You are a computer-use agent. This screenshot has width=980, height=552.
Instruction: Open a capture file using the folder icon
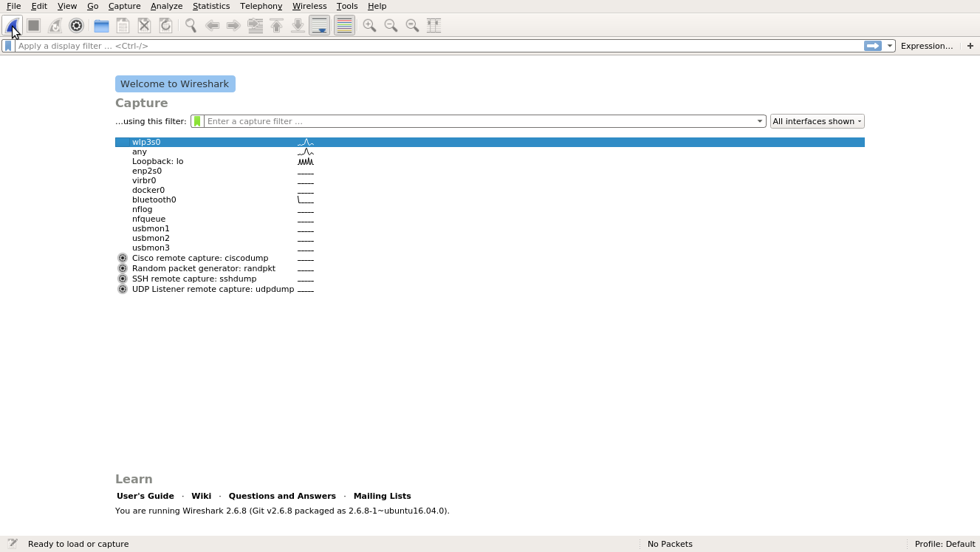click(101, 25)
